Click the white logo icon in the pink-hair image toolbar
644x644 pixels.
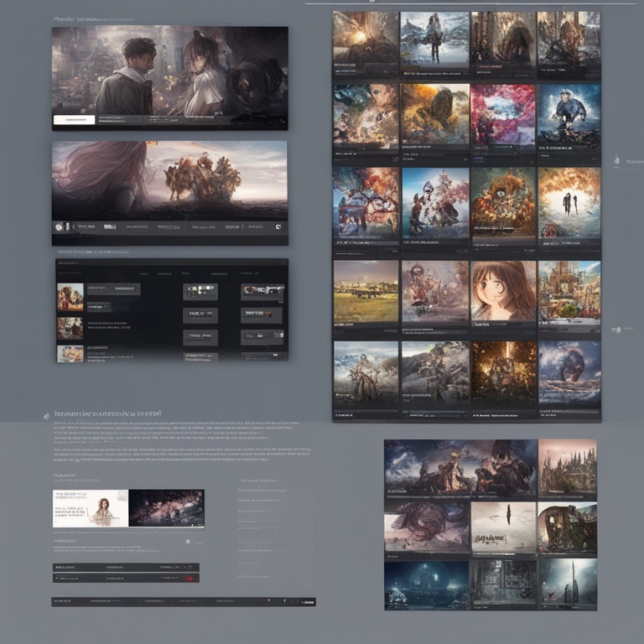(109, 226)
